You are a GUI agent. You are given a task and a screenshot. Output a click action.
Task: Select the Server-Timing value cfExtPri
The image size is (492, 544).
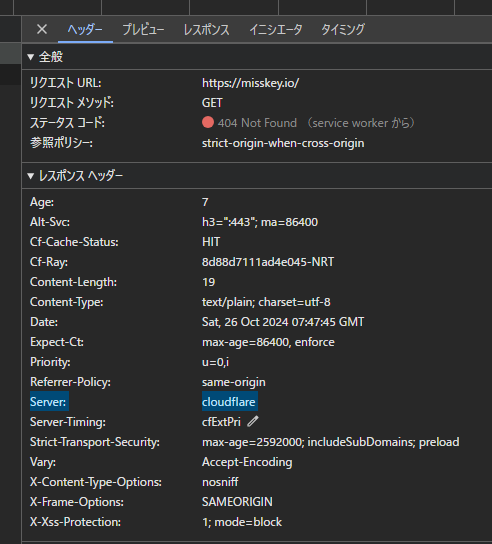pyautogui.click(x=221, y=422)
